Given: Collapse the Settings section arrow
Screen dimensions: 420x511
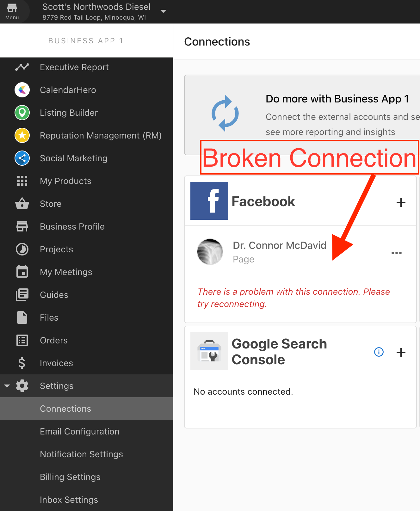Looking at the screenshot, I should (7, 386).
